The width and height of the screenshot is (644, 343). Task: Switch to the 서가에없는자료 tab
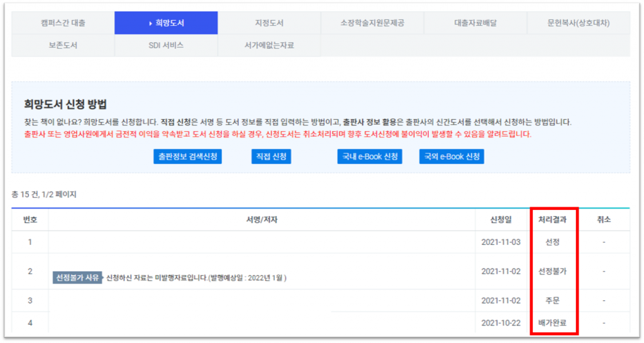(269, 45)
